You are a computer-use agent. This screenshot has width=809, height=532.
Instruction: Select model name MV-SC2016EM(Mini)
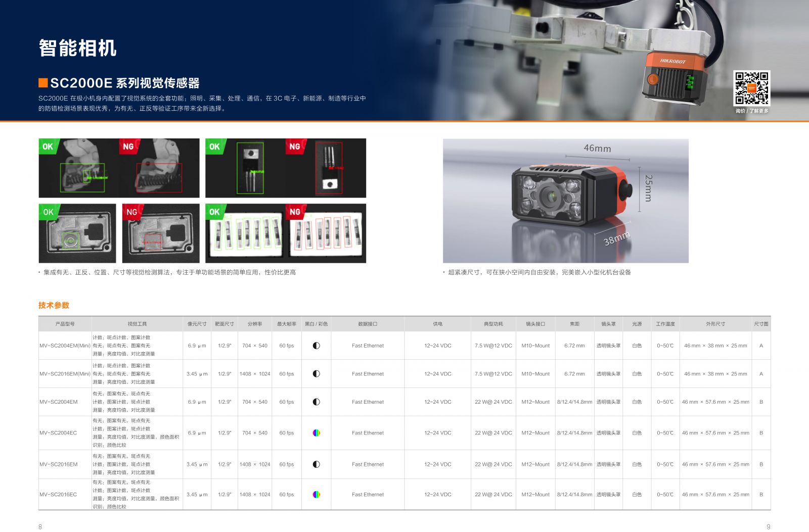[65, 374]
